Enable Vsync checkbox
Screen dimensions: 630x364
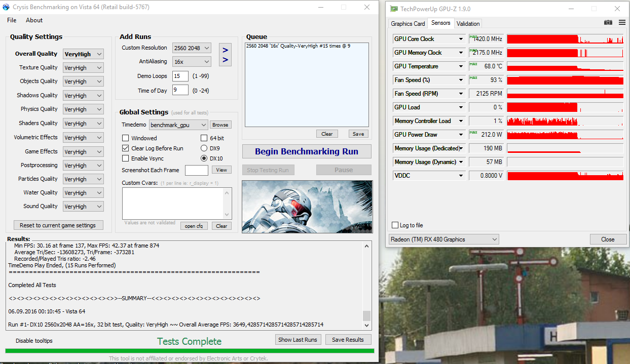(x=126, y=158)
